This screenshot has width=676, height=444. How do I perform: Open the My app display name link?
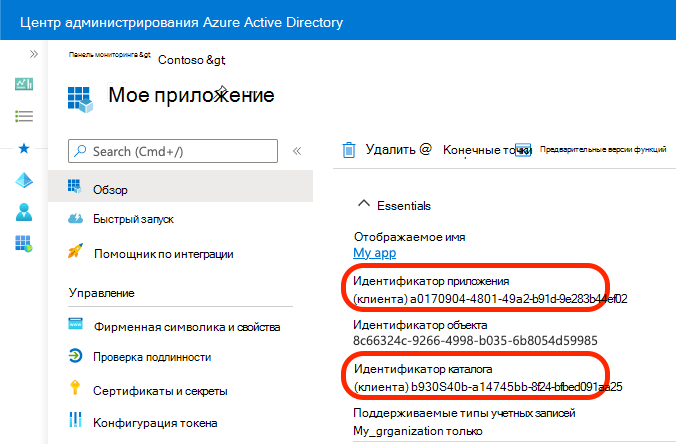(375, 253)
